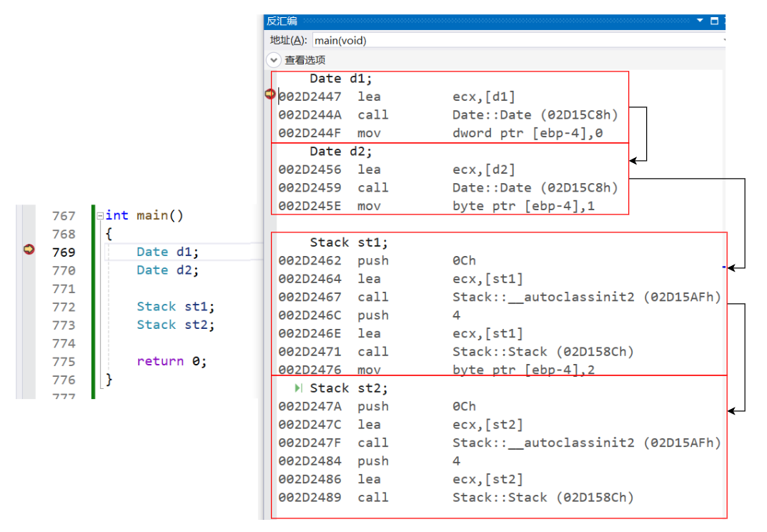Viewport: 767px width, 532px height.
Task: Click the Stack::Stack call at 002D2471
Action: (x=456, y=352)
